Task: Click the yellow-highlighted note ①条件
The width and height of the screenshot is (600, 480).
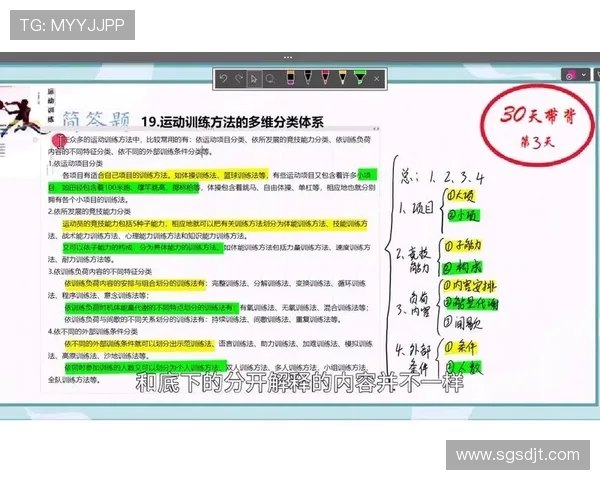Action: [x=461, y=348]
